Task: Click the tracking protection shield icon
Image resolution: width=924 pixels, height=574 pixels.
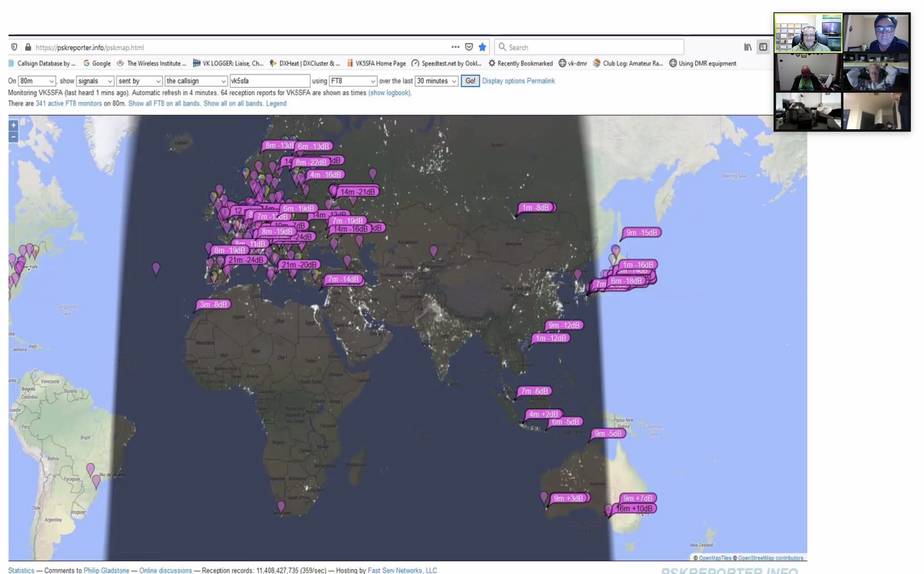Action: point(14,47)
